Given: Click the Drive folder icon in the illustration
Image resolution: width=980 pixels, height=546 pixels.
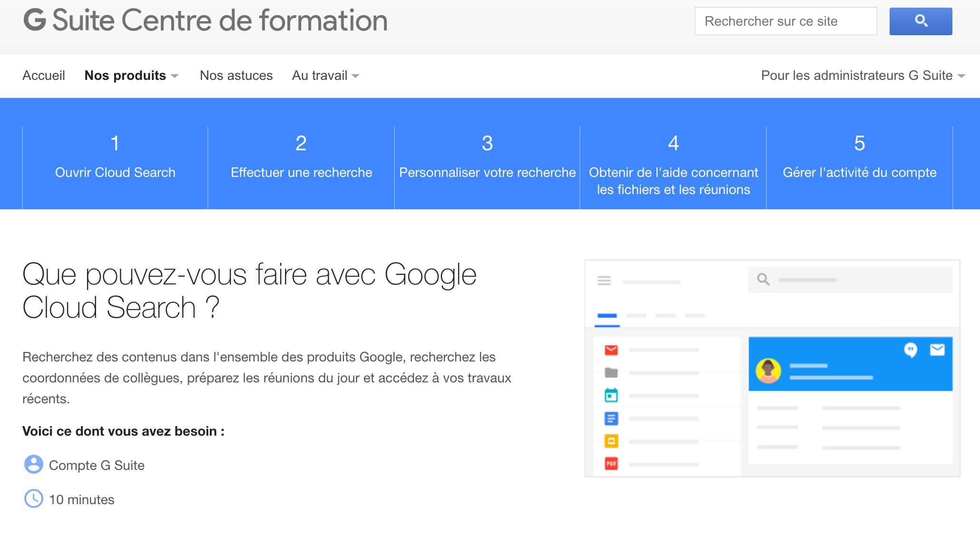Looking at the screenshot, I should pos(611,372).
